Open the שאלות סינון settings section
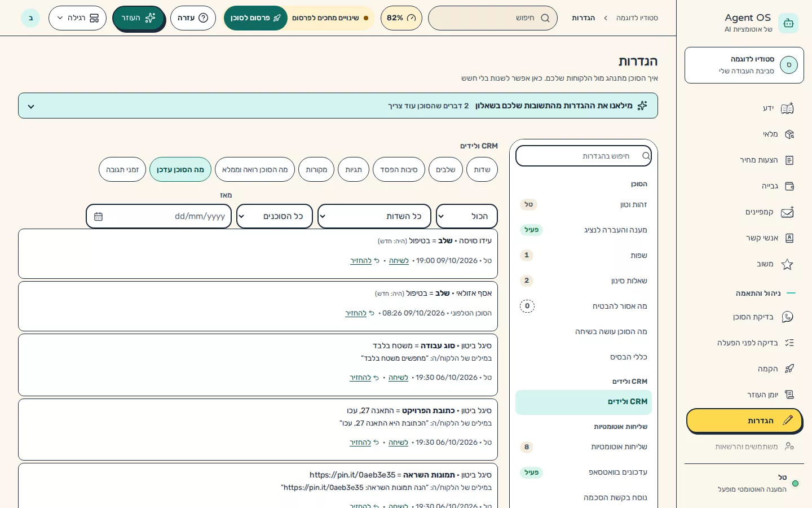Viewport: 812px width, 508px height. (584, 281)
